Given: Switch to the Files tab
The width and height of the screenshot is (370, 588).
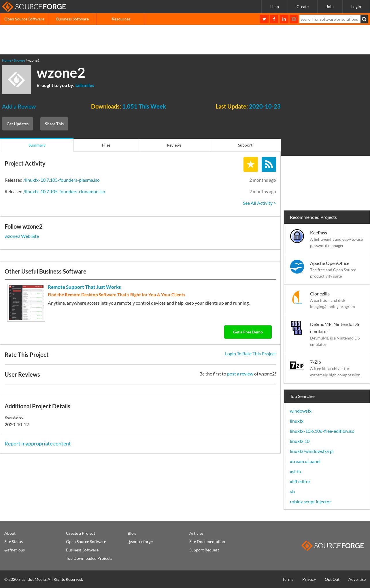Looking at the screenshot, I should coord(106,145).
